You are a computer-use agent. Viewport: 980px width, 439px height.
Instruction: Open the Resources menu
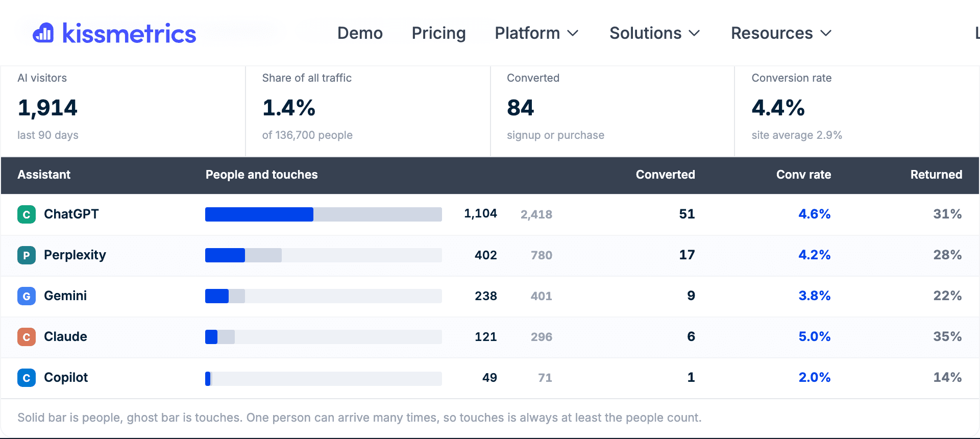pos(781,33)
